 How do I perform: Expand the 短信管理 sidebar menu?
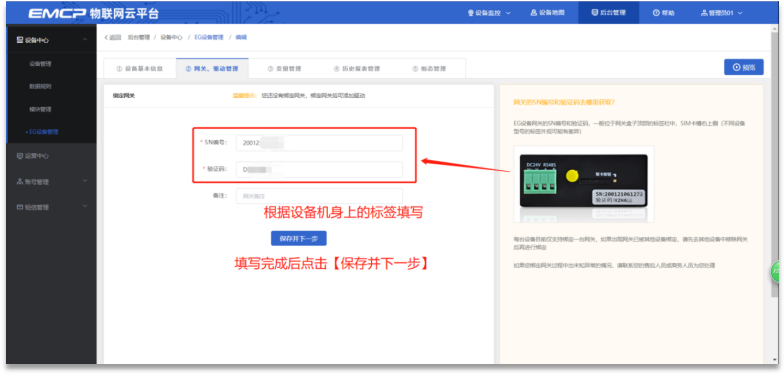(85, 206)
